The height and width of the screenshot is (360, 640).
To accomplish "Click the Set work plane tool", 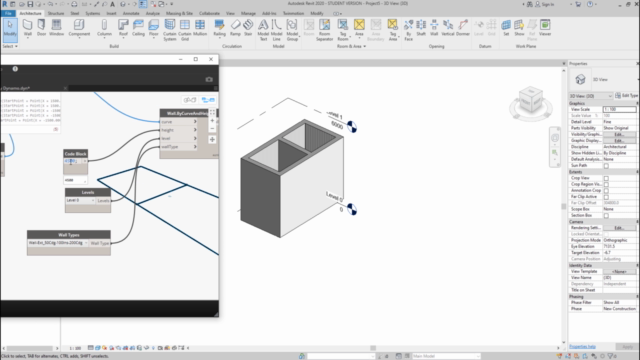I will pyautogui.click(x=506, y=28).
